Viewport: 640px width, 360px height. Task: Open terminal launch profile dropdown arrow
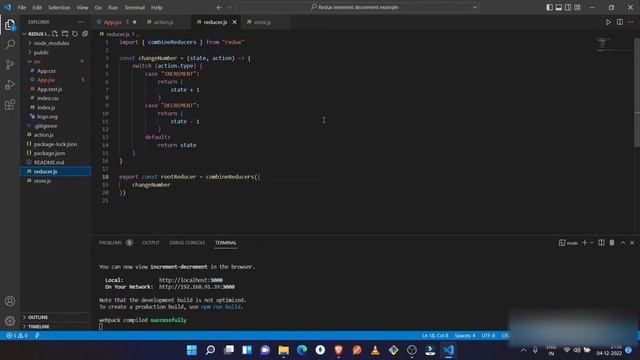(591, 242)
